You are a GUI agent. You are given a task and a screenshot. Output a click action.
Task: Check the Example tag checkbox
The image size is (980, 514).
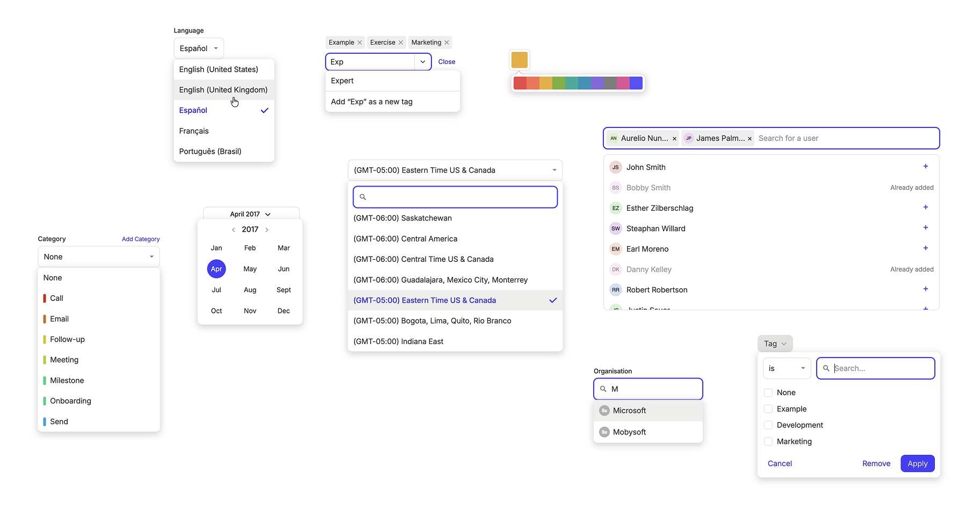(768, 409)
